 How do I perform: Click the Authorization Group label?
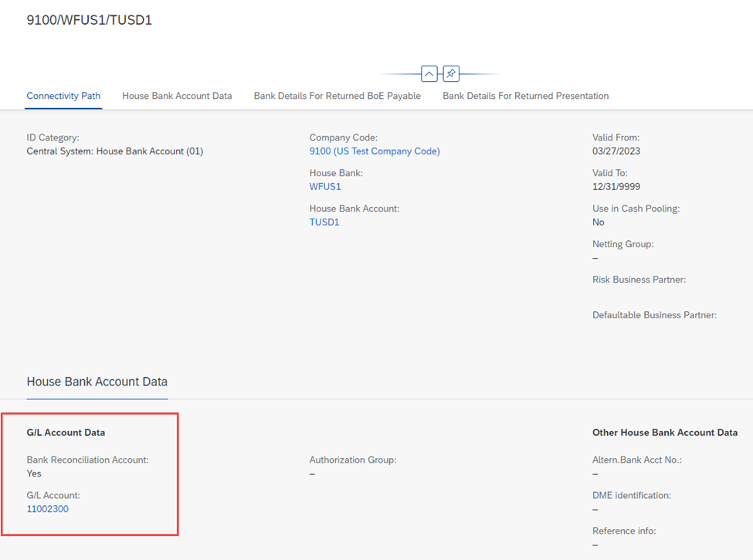tap(353, 460)
